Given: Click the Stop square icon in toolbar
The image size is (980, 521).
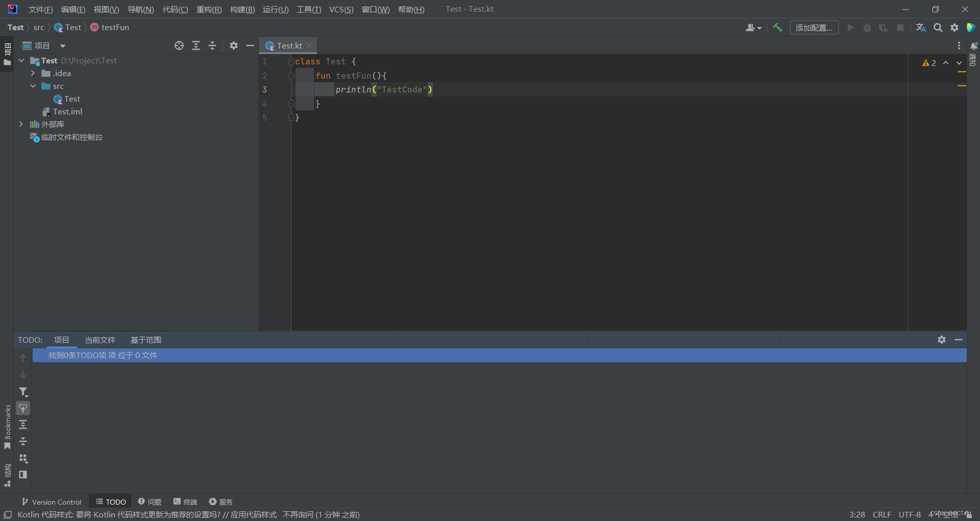Looking at the screenshot, I should (x=900, y=28).
